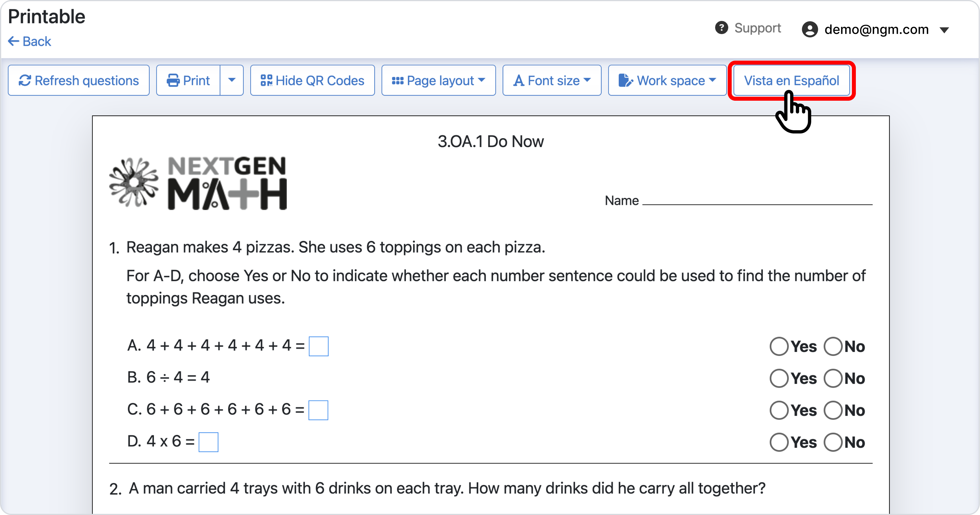980x515 pixels.
Task: Open the account menu caret for demo@ngm.com
Action: coord(944,30)
